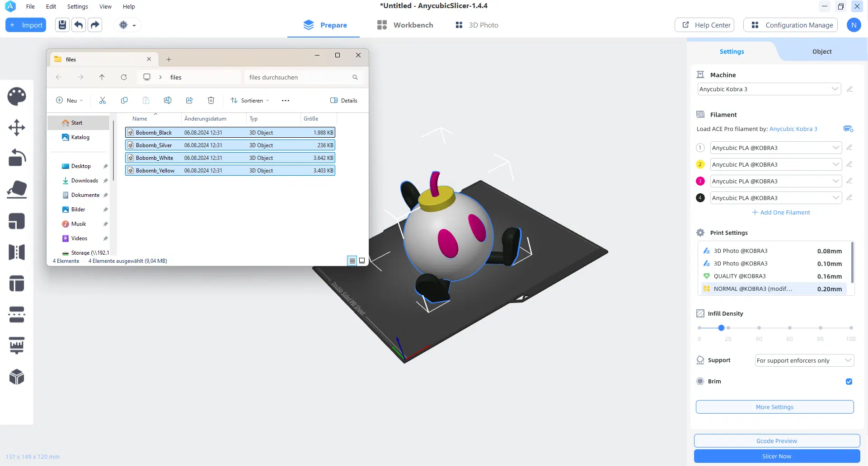Switch to the Workbench tab
Image resolution: width=868 pixels, height=466 pixels.
coord(405,25)
